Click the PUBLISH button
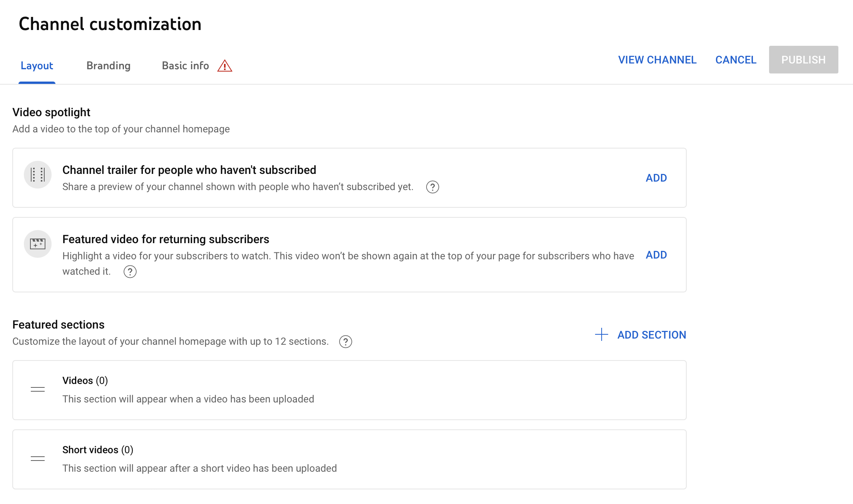The width and height of the screenshot is (853, 504). point(804,60)
